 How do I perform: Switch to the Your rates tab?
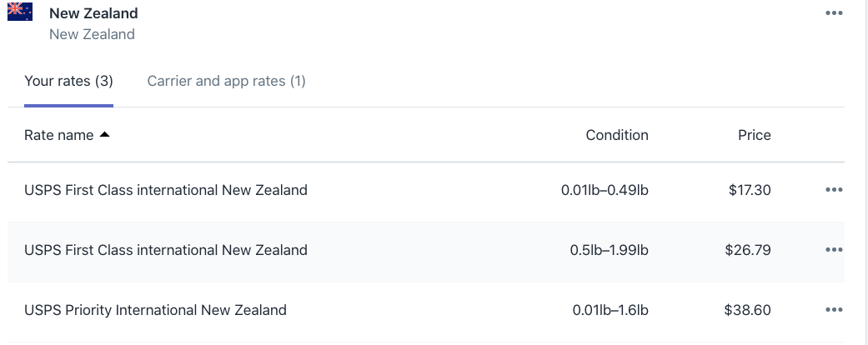[68, 82]
